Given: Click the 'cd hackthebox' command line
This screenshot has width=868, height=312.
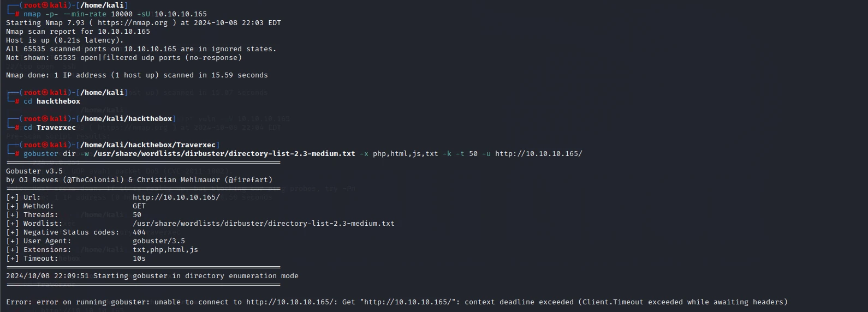Looking at the screenshot, I should tap(52, 101).
